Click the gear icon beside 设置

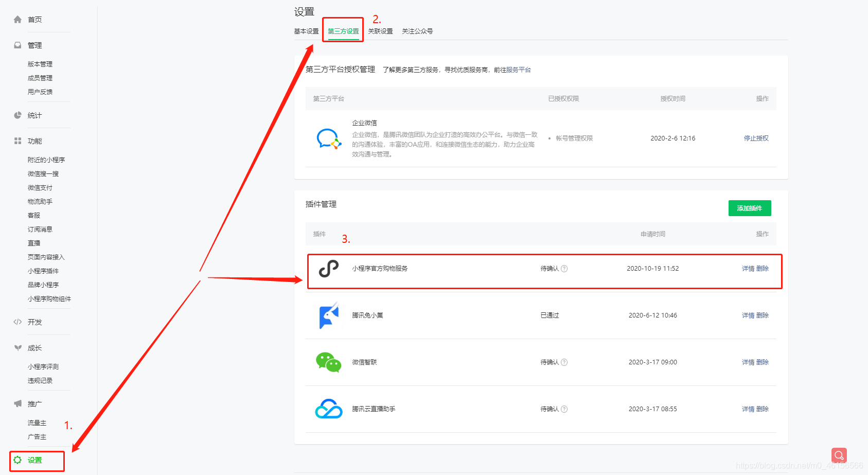coord(17,460)
